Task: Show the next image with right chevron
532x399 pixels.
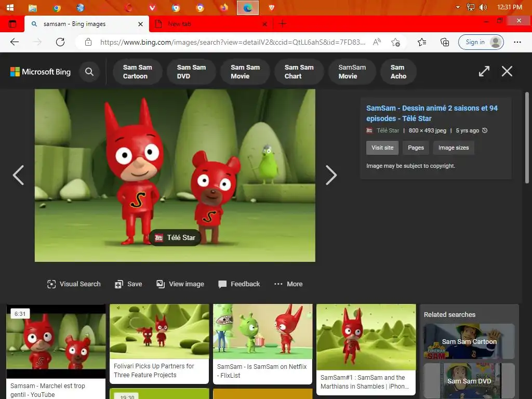Action: click(331, 175)
